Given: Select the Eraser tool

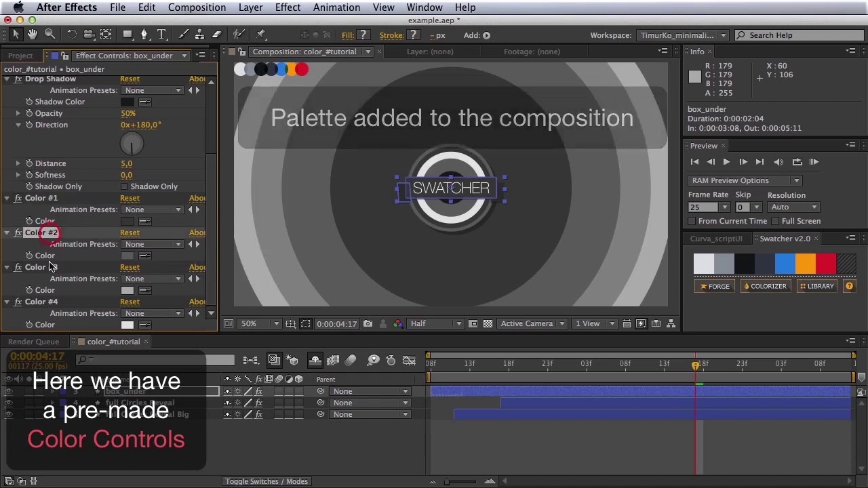Looking at the screenshot, I should [x=217, y=35].
